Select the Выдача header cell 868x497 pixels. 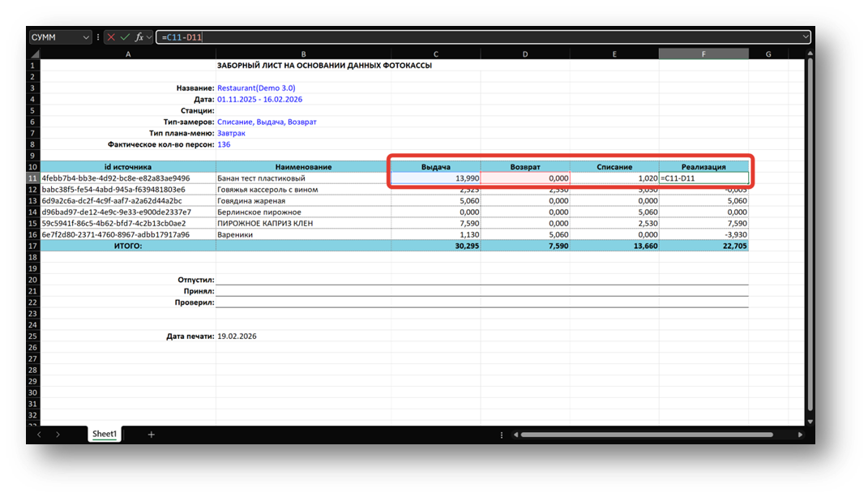tap(436, 167)
